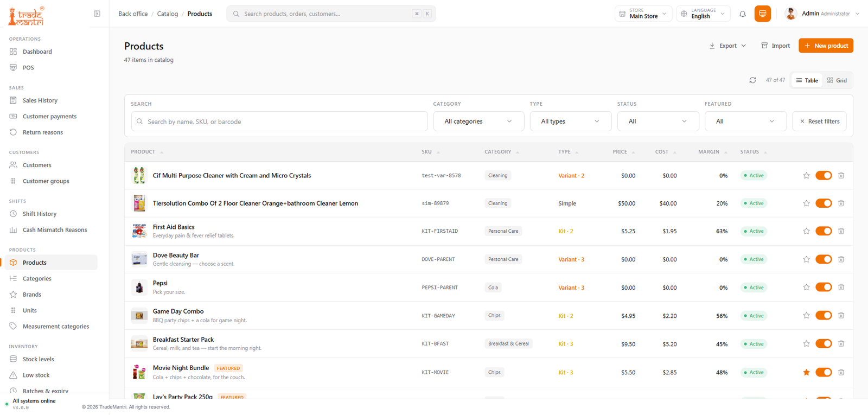Delete the First Aid Basics row
The width and height of the screenshot is (868, 415).
pyautogui.click(x=841, y=231)
